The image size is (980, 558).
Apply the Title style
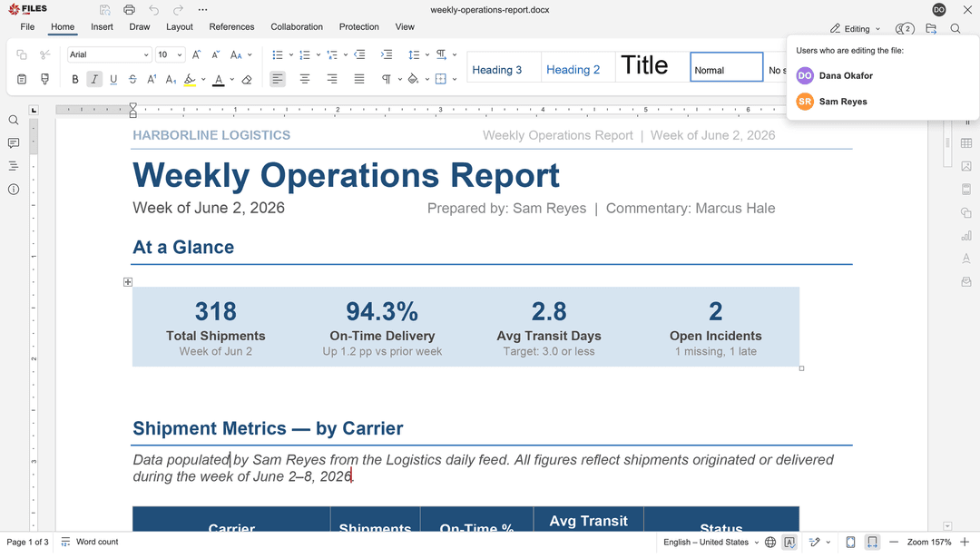[652, 67]
